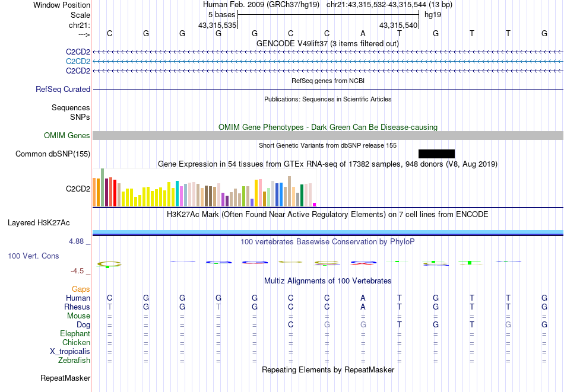Click 100 vertebrates Basewise Conservation by PhyloP title
The width and height of the screenshot is (564, 392).
(x=328, y=242)
